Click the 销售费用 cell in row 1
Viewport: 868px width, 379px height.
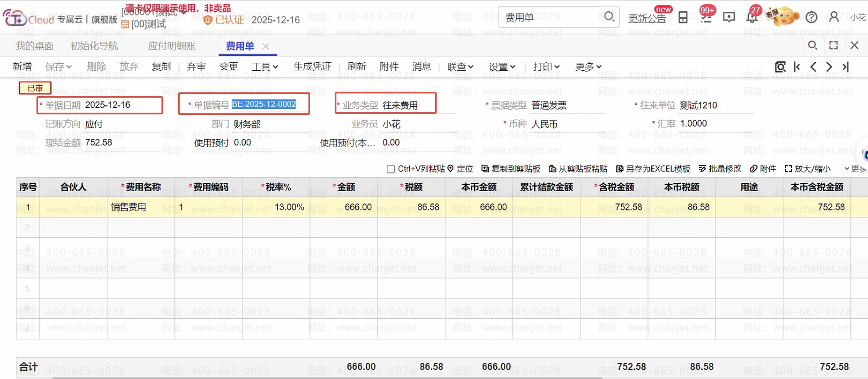coord(141,207)
